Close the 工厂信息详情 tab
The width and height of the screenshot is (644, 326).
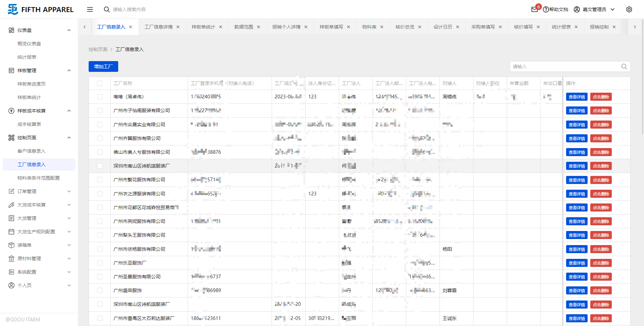pos(178,27)
